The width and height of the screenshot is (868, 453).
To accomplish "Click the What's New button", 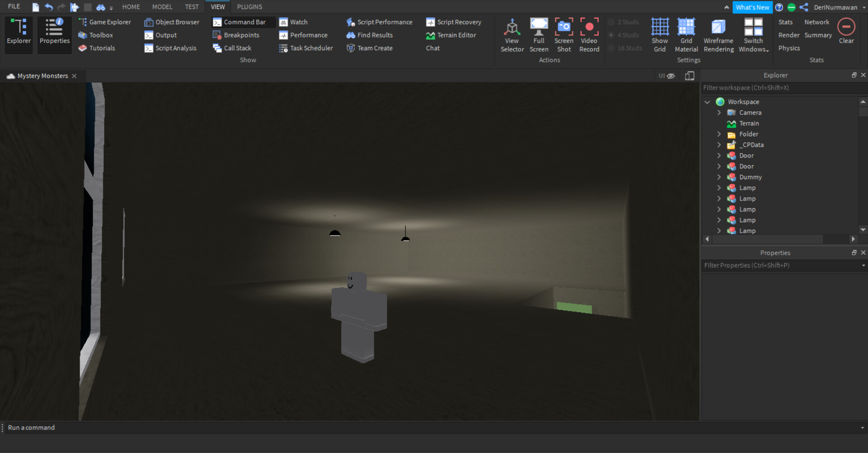I will (x=752, y=7).
